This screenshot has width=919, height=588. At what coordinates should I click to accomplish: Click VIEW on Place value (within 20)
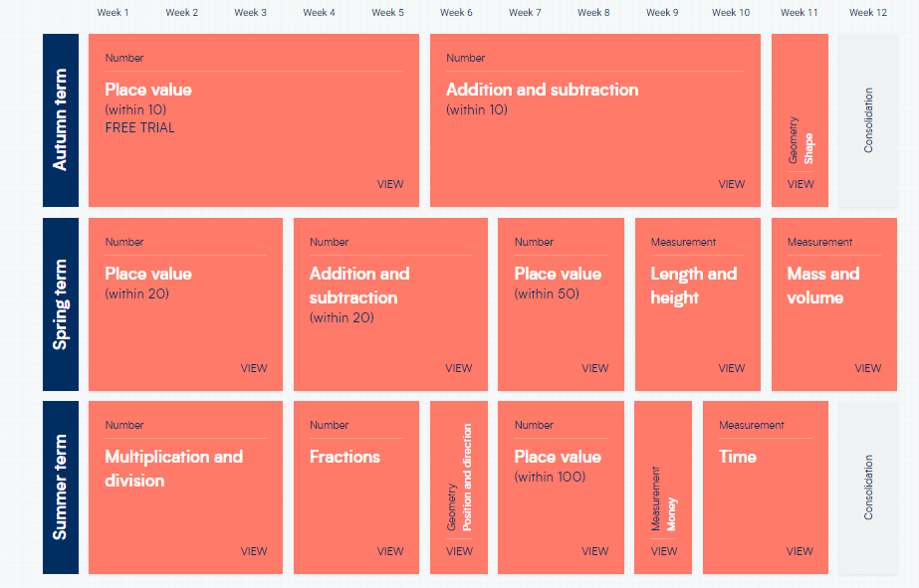[x=254, y=368]
